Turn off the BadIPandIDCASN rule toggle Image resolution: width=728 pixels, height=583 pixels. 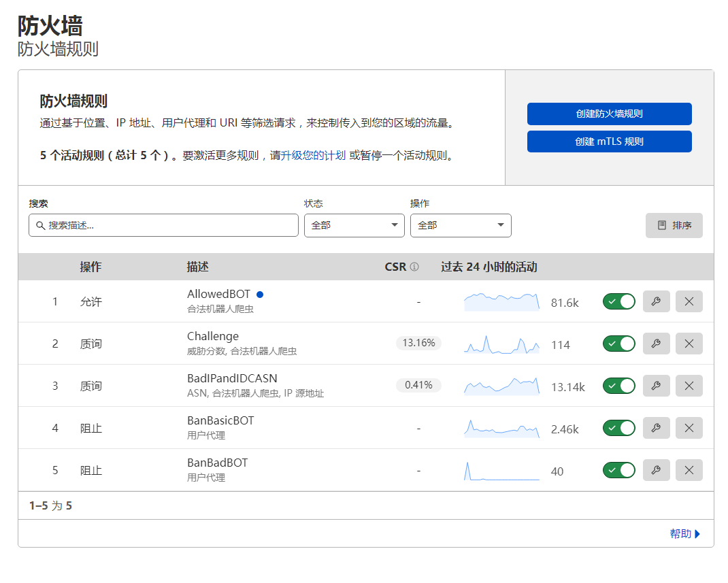pyautogui.click(x=619, y=386)
